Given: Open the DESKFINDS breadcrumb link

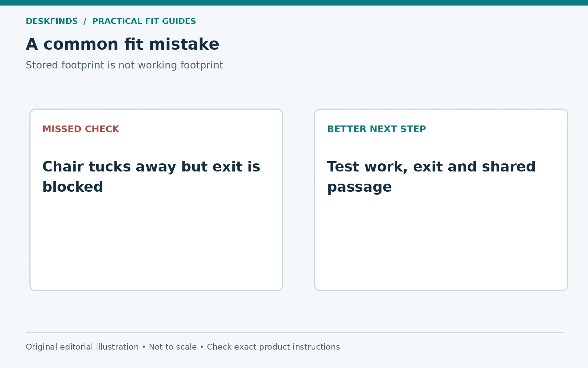Looking at the screenshot, I should coord(52,21).
